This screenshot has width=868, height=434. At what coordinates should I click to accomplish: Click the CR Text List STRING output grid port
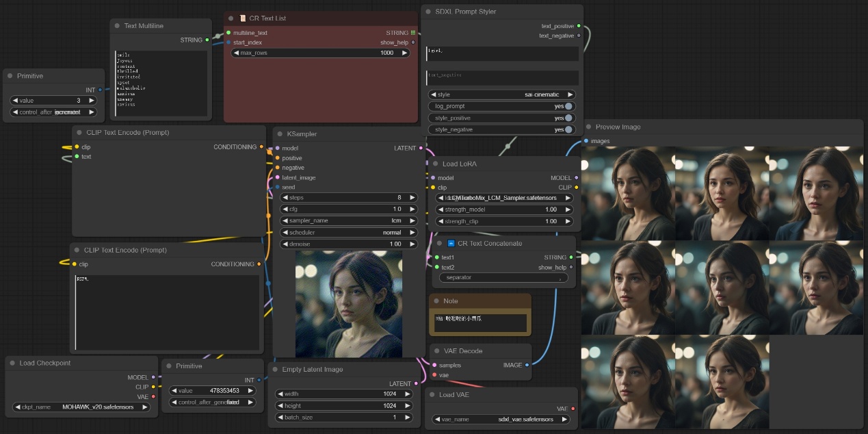[413, 32]
